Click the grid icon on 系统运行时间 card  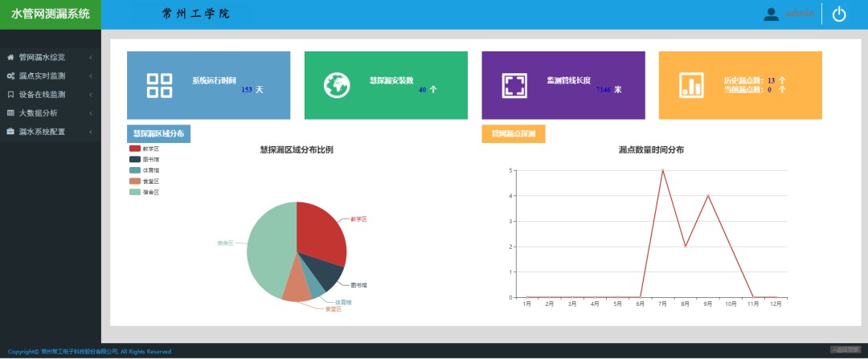pos(160,85)
